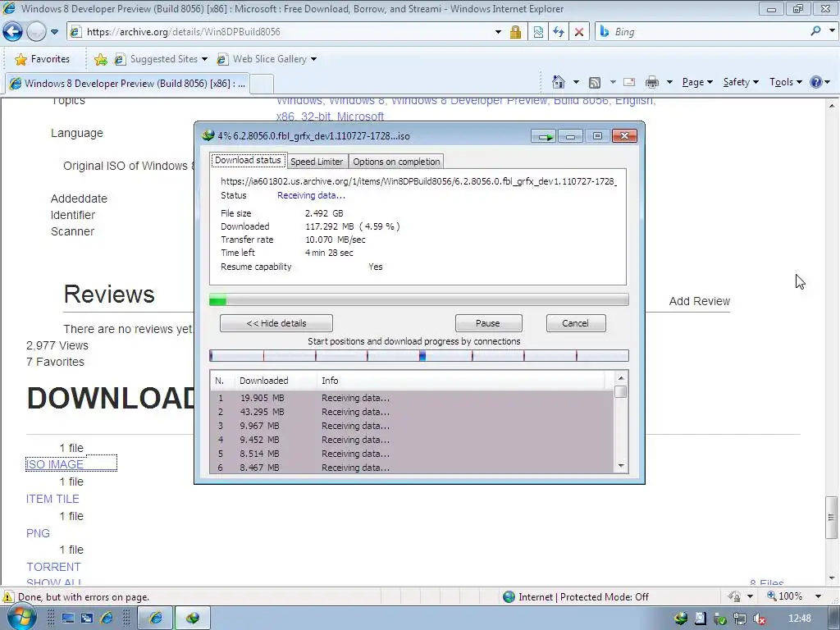Select connection row 1 with 19.905 MB
Screen dimensions: 840x630
click(x=412, y=398)
